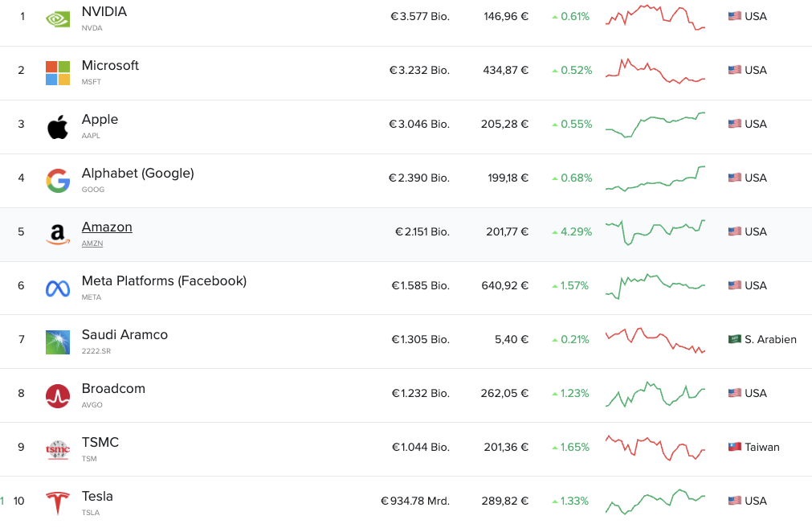
Task: Click the AMZN ticker link
Action: [92, 244]
